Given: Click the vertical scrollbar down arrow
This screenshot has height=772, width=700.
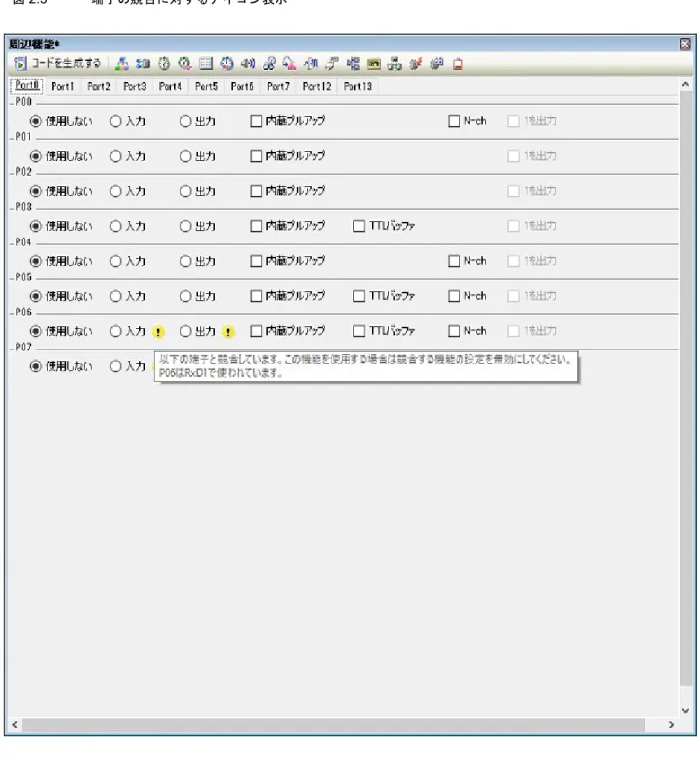Looking at the screenshot, I should click(x=685, y=710).
